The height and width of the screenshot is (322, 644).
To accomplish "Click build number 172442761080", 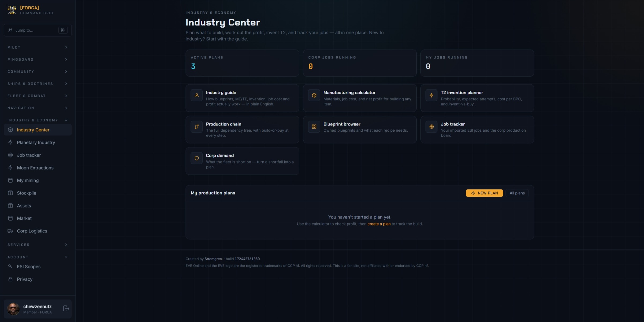I will click(247, 259).
